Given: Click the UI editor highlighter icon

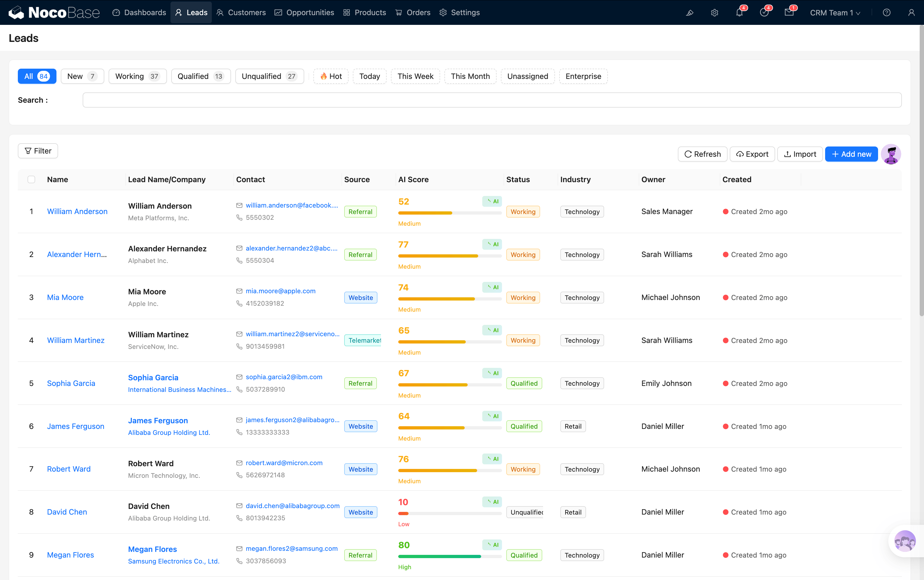Looking at the screenshot, I should (690, 13).
